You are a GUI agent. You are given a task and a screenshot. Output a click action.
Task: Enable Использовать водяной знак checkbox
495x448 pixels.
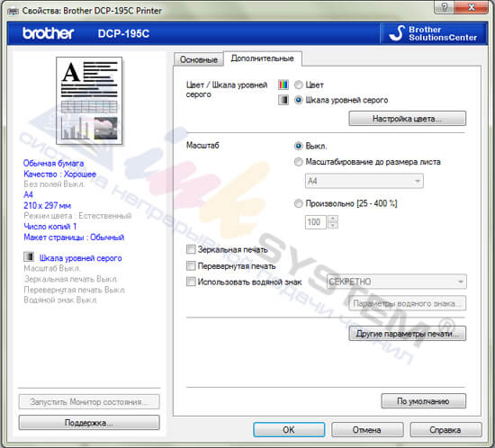(191, 282)
